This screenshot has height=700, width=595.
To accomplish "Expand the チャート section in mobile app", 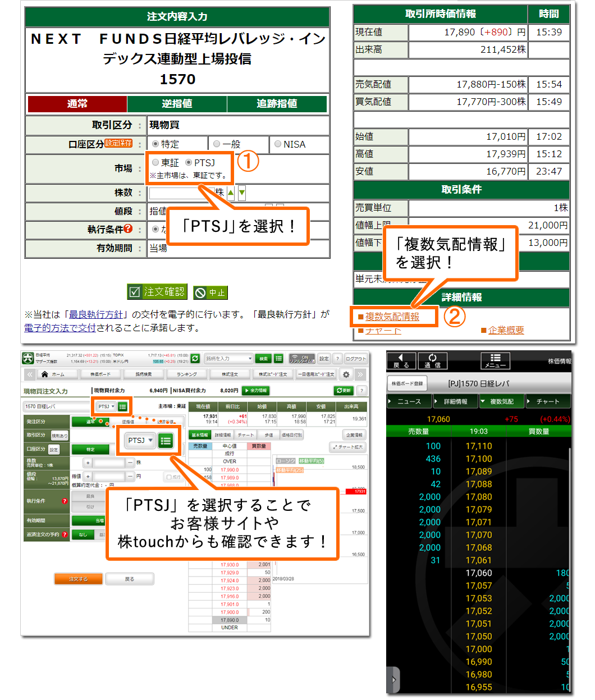I will (x=547, y=401).
